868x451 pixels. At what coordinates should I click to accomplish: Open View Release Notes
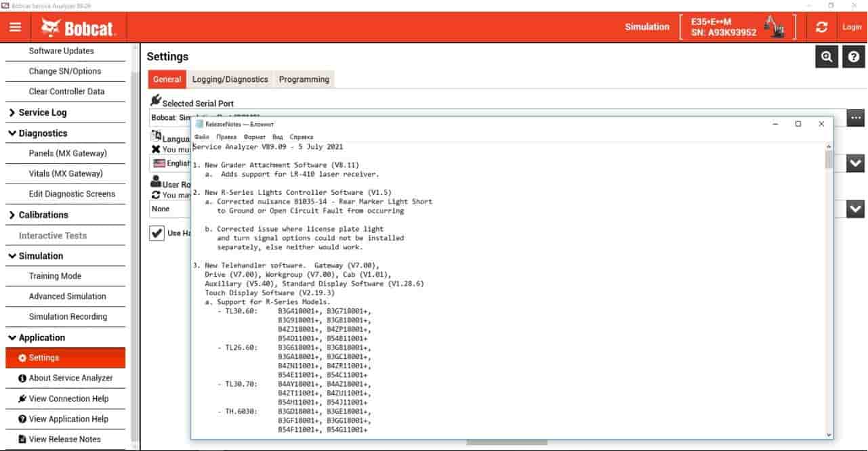(x=66, y=439)
